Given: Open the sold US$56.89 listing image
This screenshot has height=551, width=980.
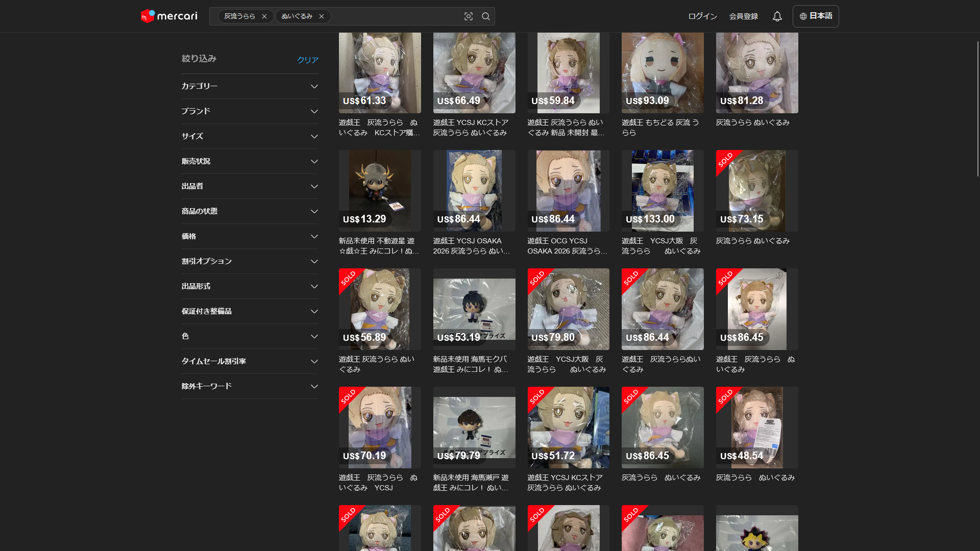Looking at the screenshot, I should (380, 309).
